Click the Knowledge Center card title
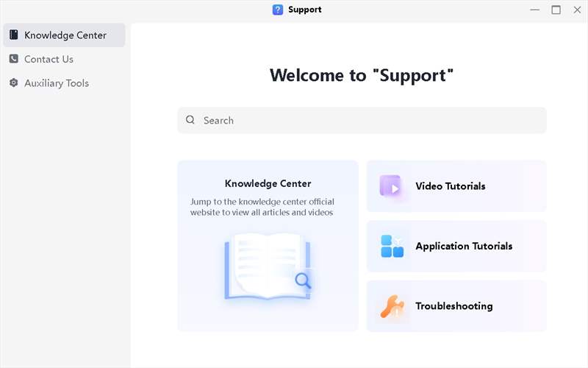 268,183
